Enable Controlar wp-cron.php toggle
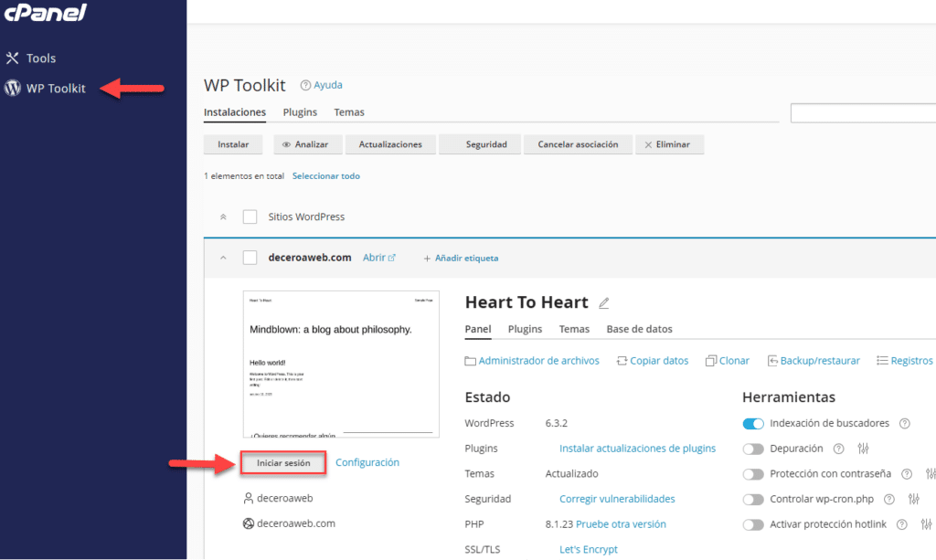The width and height of the screenshot is (936, 560). click(x=753, y=499)
